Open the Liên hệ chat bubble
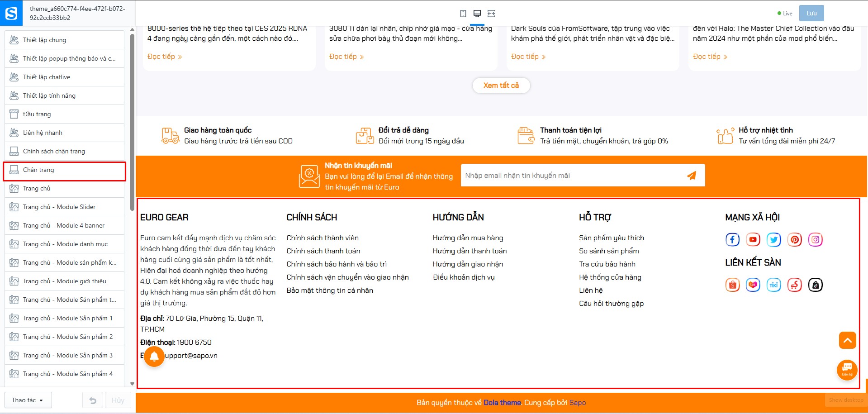 [847, 370]
